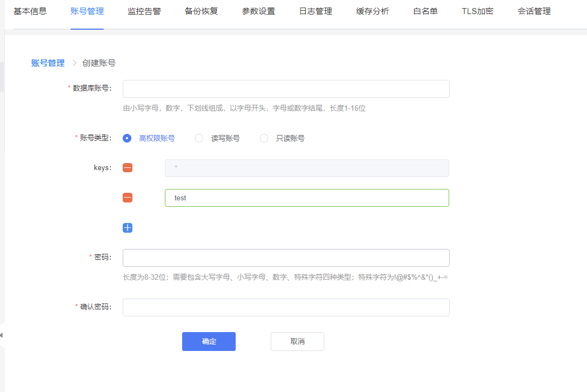The height and width of the screenshot is (392, 587).
Task: Switch to the 日志管理 tab
Action: [316, 11]
